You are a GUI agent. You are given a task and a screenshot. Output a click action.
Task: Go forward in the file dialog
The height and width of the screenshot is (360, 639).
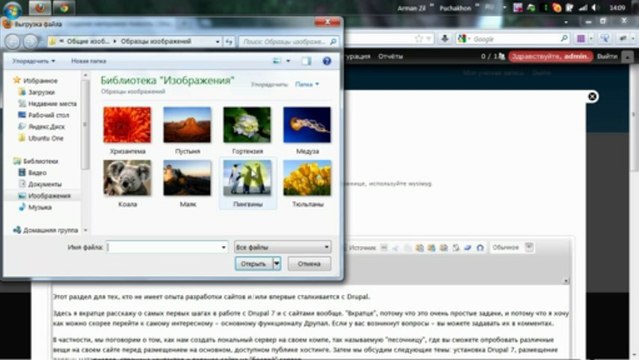31,41
